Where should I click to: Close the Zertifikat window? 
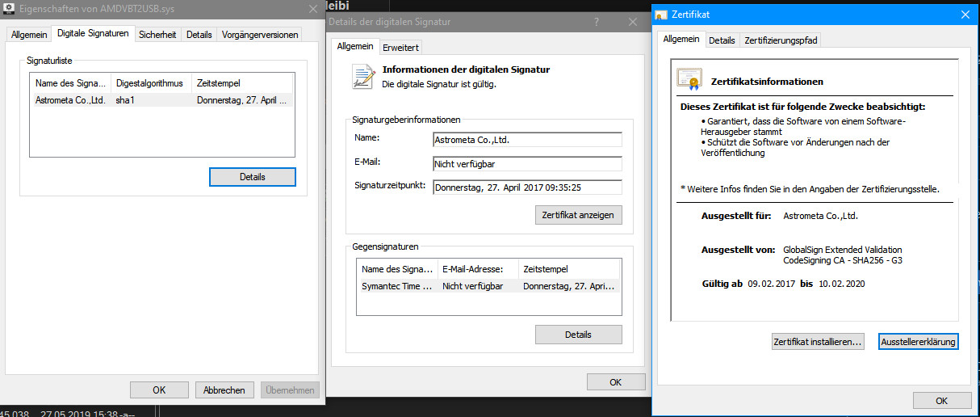[x=964, y=15]
